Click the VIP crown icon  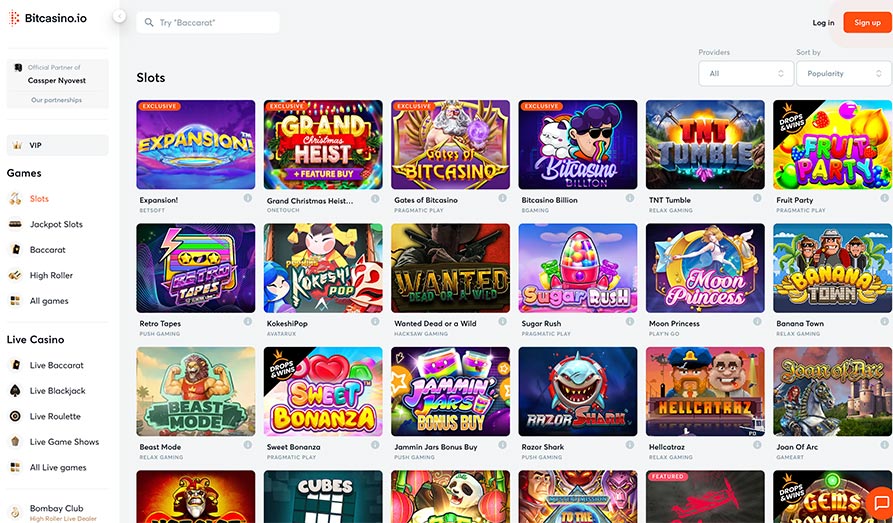(x=17, y=145)
